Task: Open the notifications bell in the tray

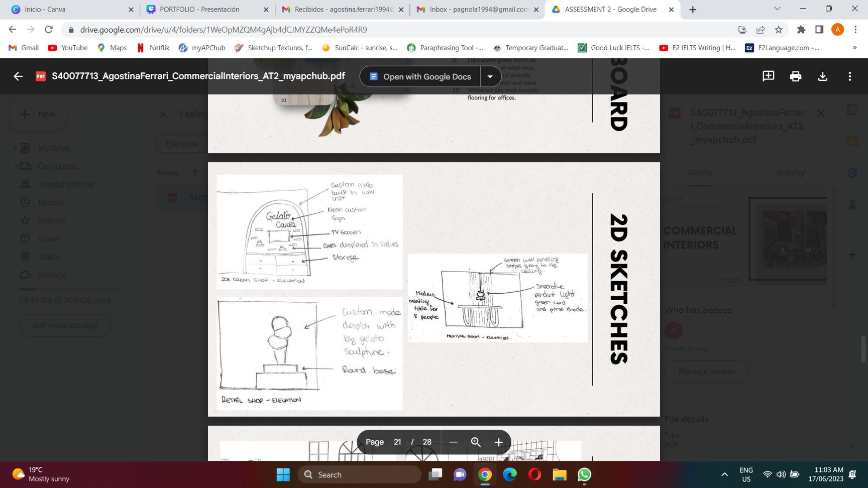Action: point(853,474)
